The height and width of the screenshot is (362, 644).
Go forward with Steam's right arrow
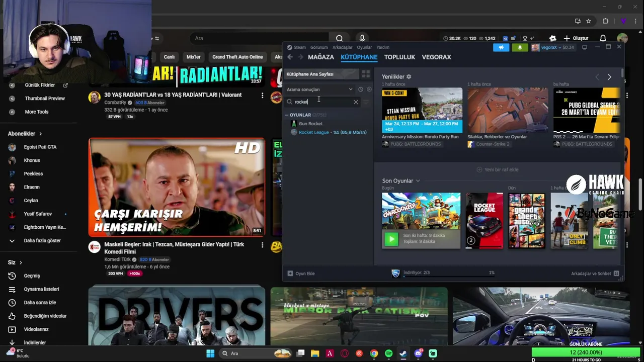pyautogui.click(x=300, y=57)
